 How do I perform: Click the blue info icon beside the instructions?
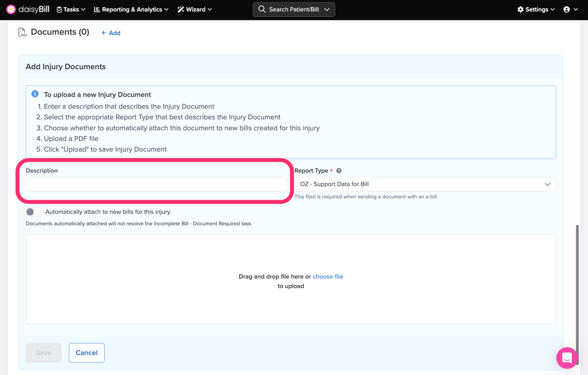(x=35, y=94)
